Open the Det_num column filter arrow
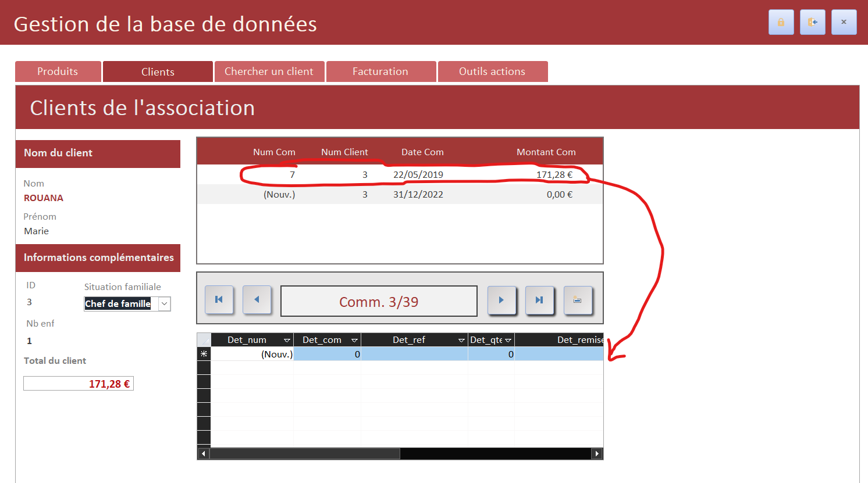 pos(287,340)
